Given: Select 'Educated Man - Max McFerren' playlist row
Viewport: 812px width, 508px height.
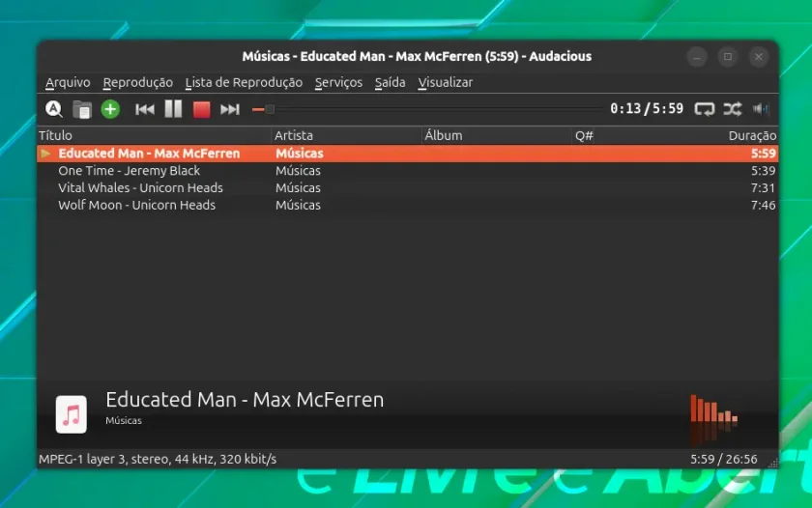Looking at the screenshot, I should (x=408, y=154).
